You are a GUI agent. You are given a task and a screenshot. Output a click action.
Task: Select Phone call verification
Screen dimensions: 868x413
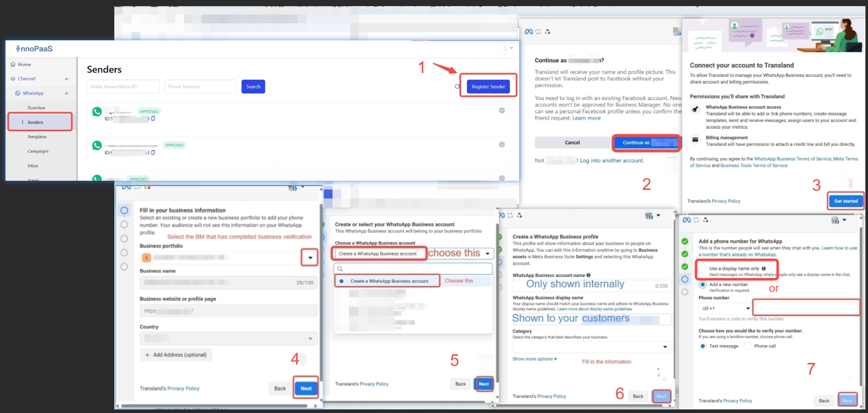748,346
